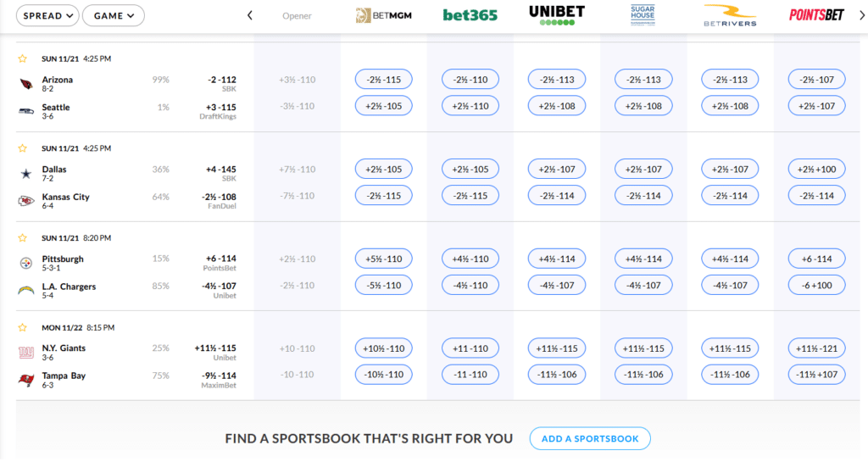Favorite the Arizona vs Seattle game star

click(x=23, y=58)
